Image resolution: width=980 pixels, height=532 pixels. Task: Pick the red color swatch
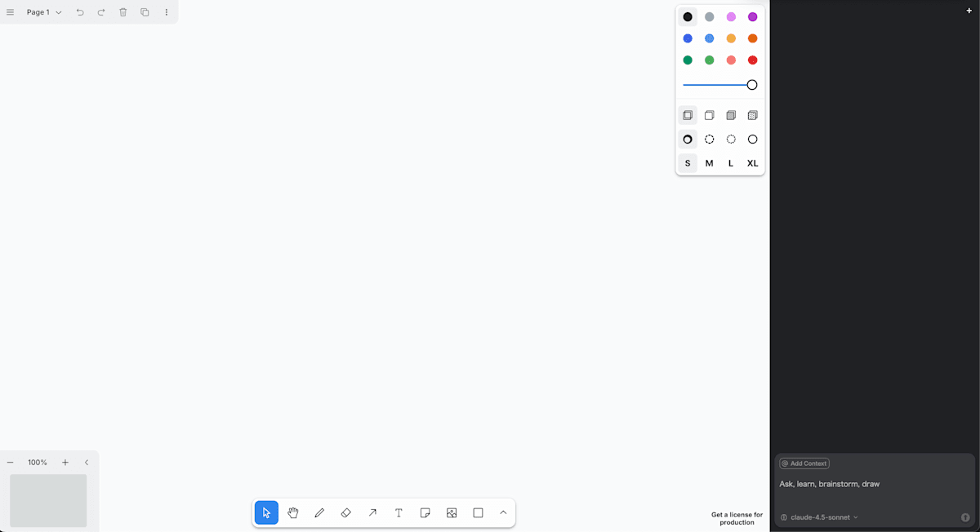(752, 60)
